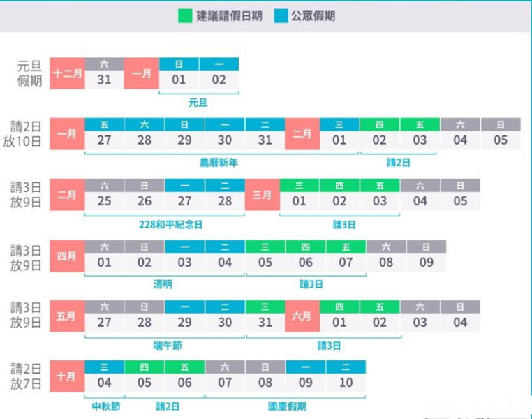This screenshot has height=419, width=532.
Task: Click the 清明 holiday label
Action: 163,285
